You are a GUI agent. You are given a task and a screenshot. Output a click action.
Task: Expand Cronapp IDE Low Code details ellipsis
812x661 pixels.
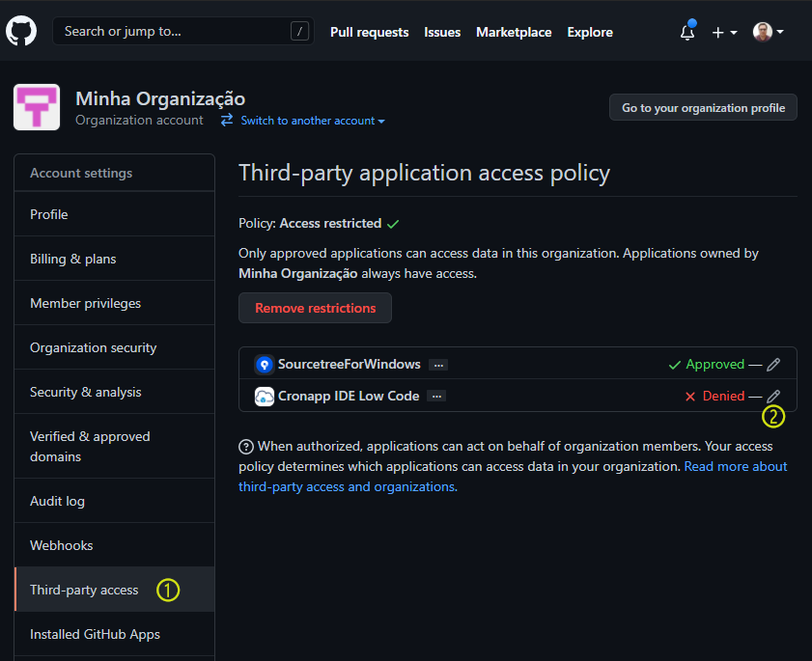click(436, 397)
